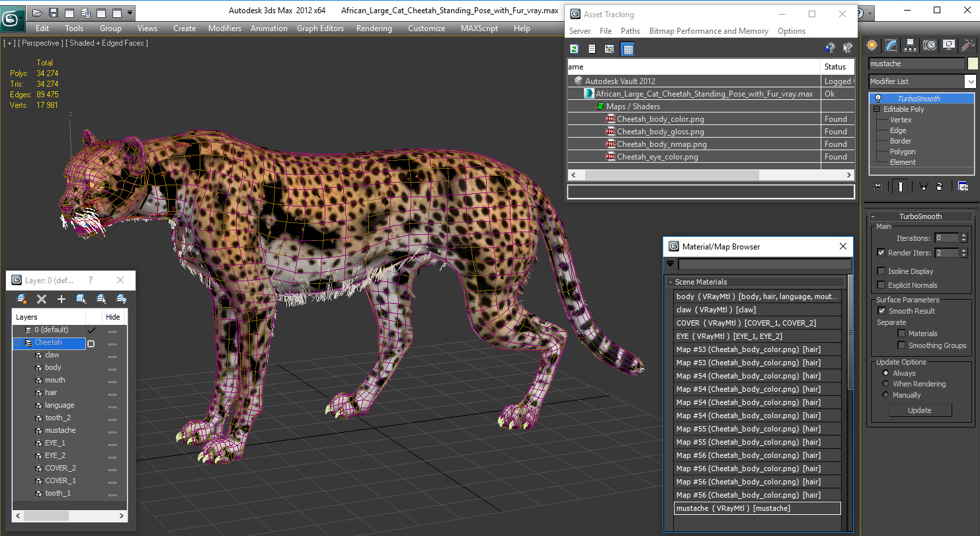
Task: Select Always update option
Action: [886, 373]
